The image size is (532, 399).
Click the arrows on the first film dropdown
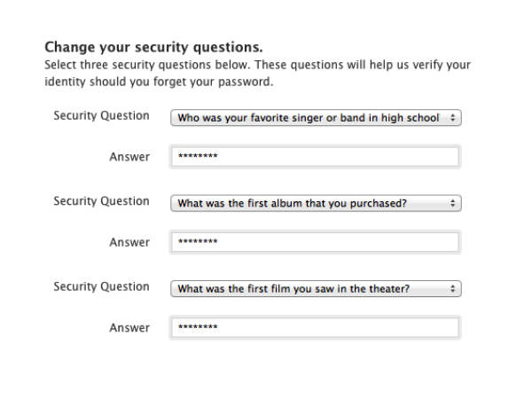tap(453, 288)
